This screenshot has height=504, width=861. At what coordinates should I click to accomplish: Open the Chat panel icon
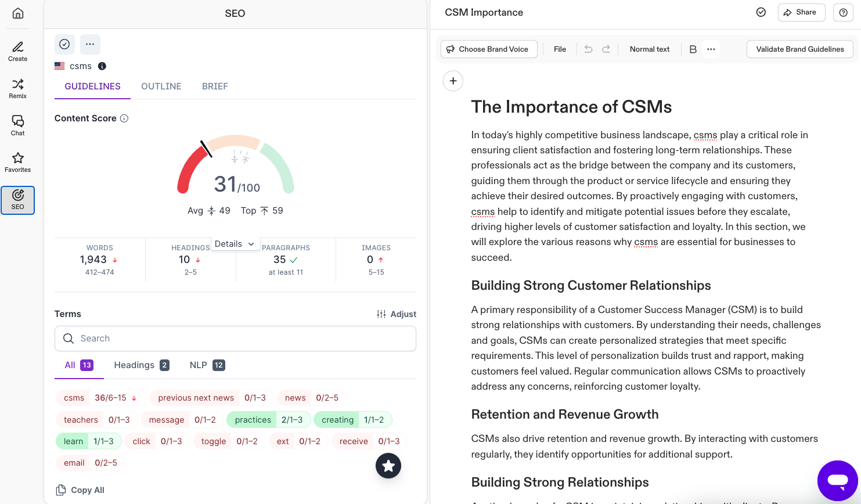pos(18,125)
